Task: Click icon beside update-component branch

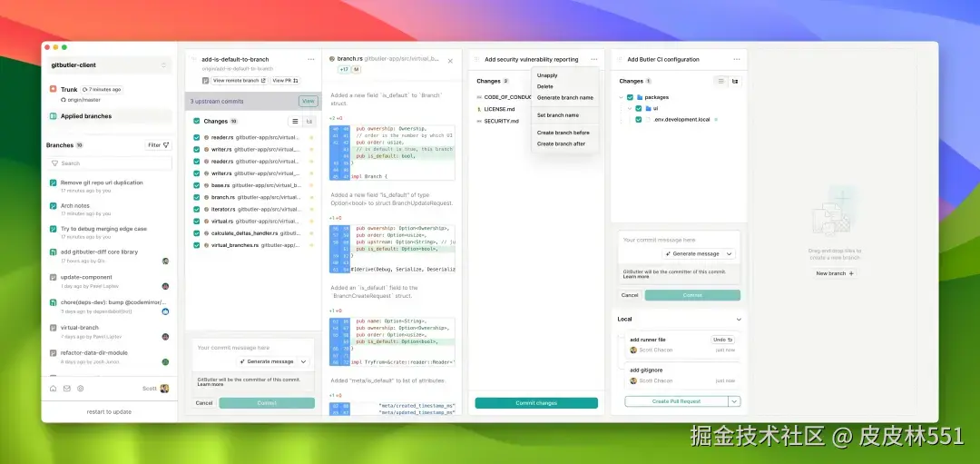Action: (54, 277)
